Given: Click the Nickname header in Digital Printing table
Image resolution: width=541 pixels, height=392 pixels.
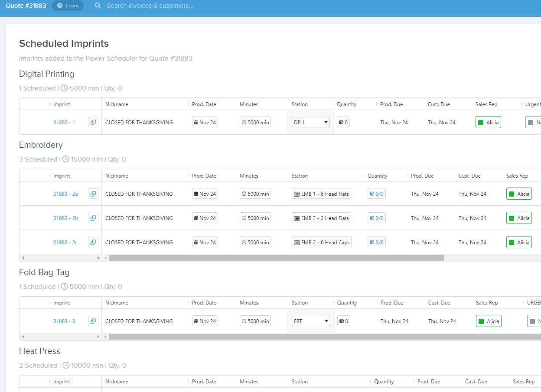Looking at the screenshot, I should (117, 104).
